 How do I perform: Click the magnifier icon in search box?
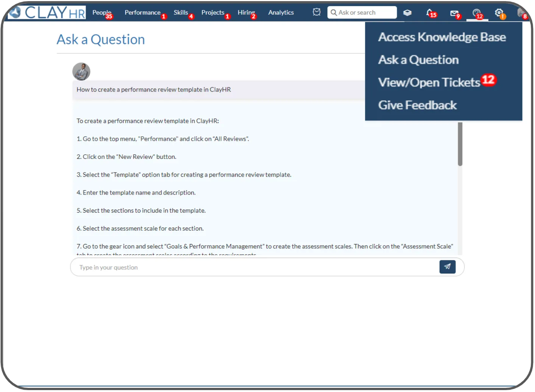tap(334, 12)
